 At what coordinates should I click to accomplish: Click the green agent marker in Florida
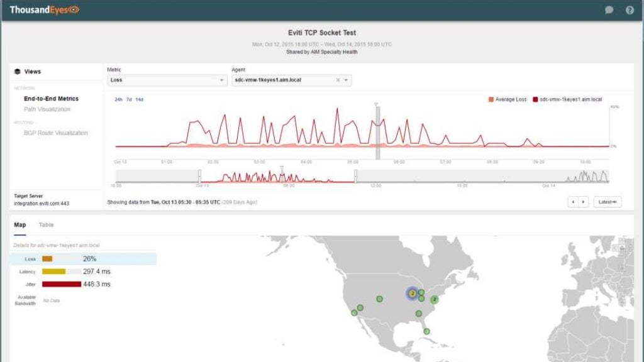427,331
